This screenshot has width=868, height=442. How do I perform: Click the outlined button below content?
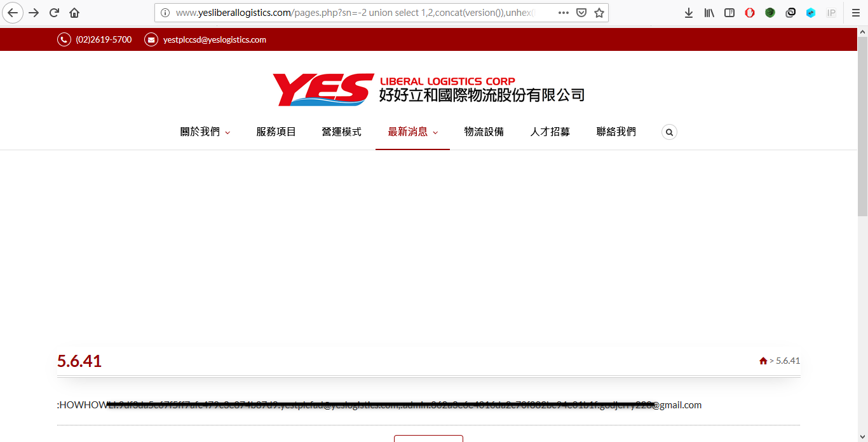point(428,439)
